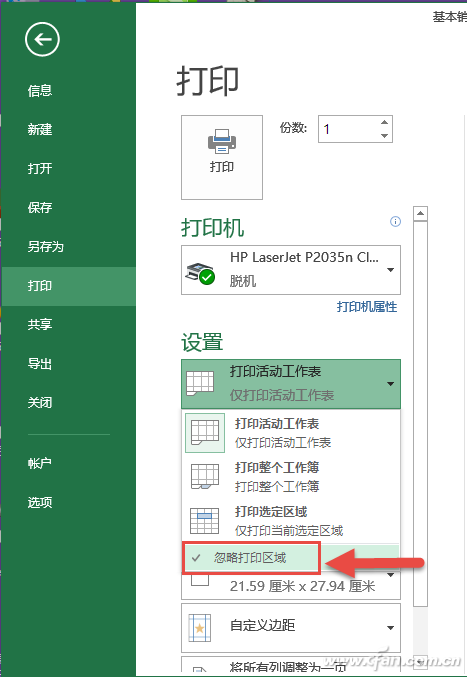Click the settings scrollbar up arrow
The image size is (467, 677).
click(420, 214)
